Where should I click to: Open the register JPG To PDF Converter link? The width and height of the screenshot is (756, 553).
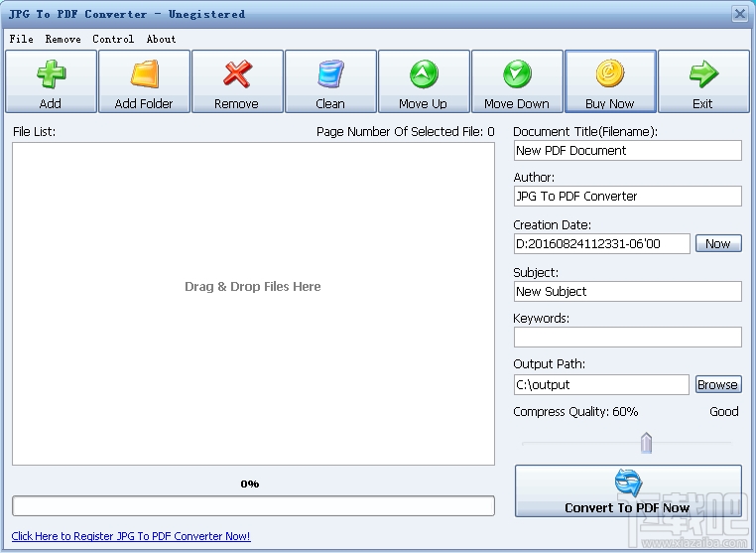[131, 536]
